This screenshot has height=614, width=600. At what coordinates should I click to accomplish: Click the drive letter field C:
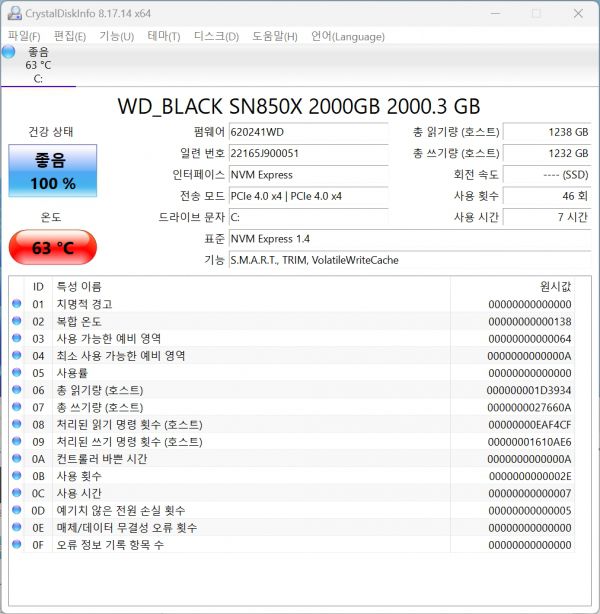[309, 217]
